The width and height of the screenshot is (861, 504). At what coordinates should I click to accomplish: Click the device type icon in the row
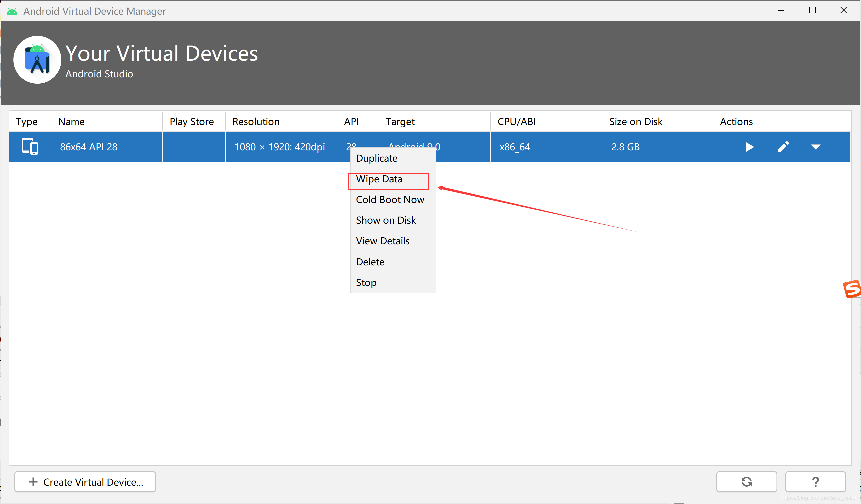(x=30, y=147)
